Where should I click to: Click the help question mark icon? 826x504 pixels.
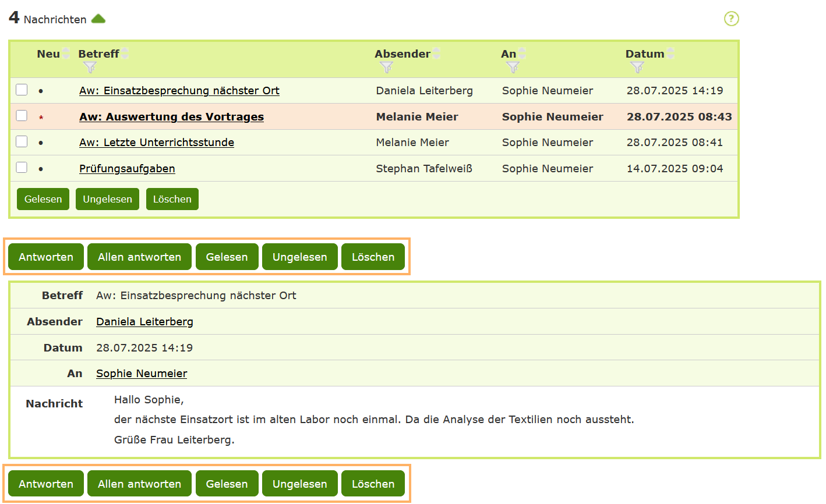coord(731,19)
